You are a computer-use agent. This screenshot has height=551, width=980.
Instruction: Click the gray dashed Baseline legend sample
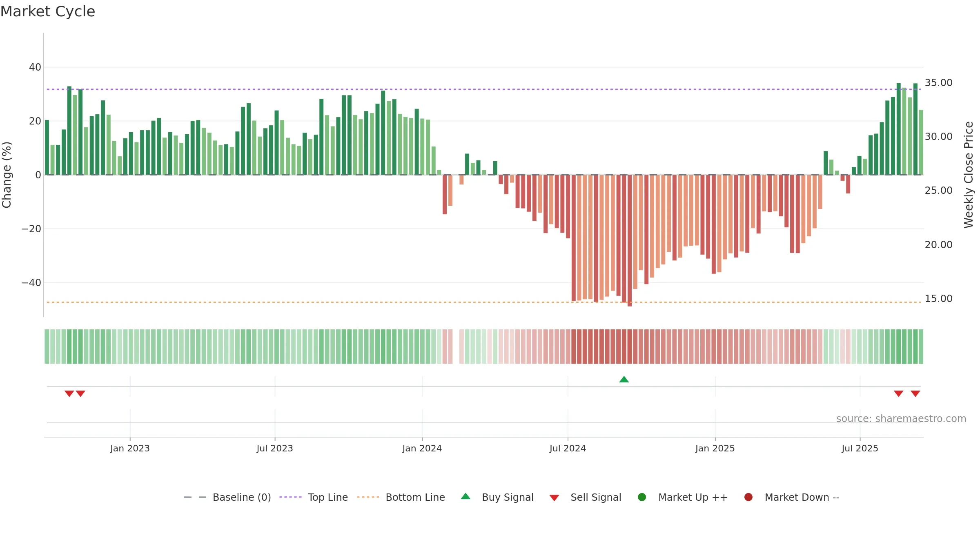[195, 497]
